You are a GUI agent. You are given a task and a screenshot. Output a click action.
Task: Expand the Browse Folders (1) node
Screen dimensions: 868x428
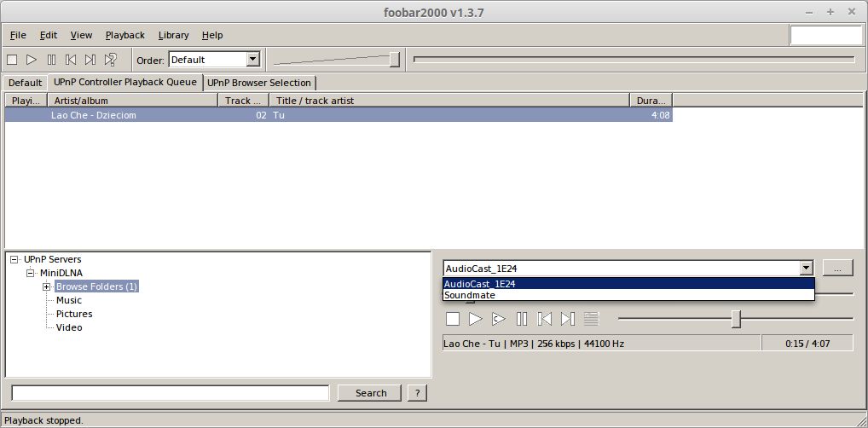pos(47,286)
